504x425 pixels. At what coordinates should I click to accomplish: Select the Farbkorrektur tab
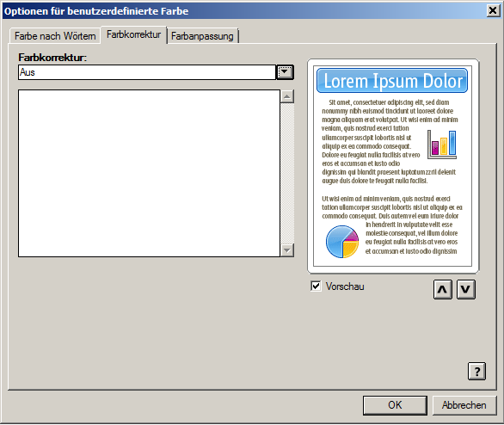coord(133,34)
